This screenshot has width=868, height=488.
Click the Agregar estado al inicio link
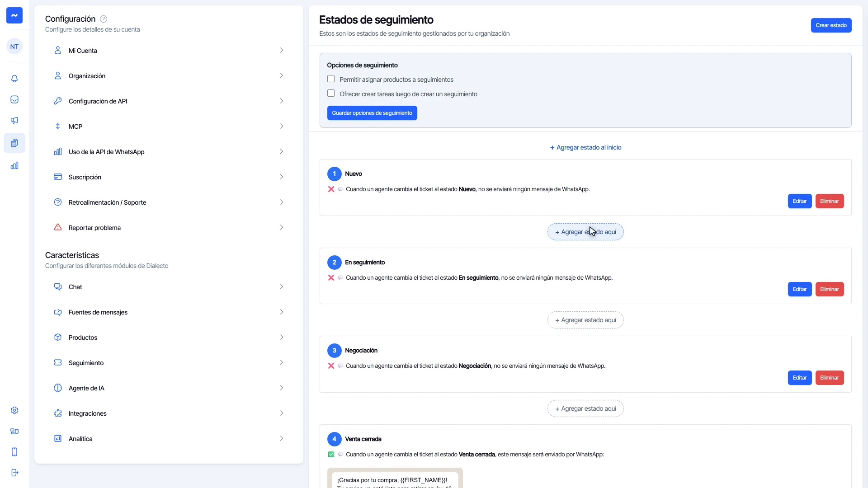585,147
